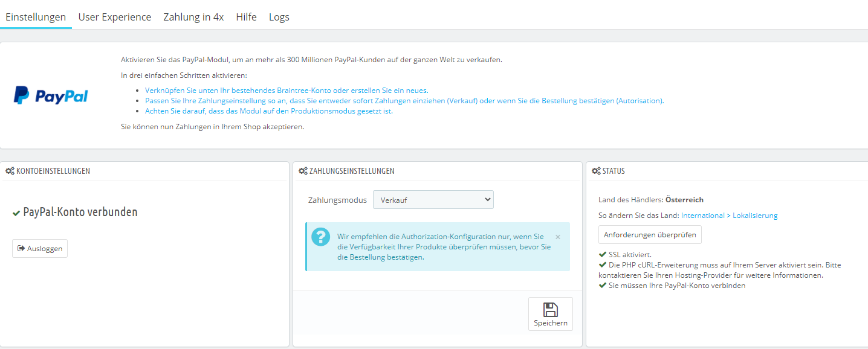Click the green check next to PayPal-Konto verbunden
This screenshot has width=868, height=349.
16,213
